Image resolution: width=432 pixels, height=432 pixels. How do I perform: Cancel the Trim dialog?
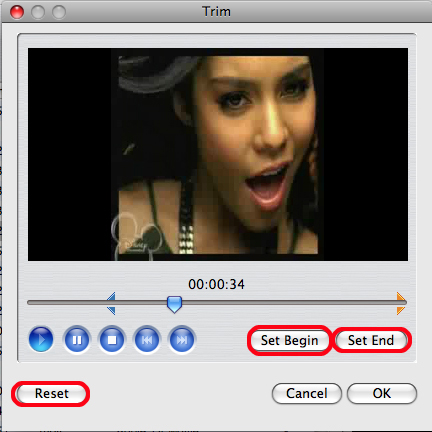pyautogui.click(x=307, y=393)
